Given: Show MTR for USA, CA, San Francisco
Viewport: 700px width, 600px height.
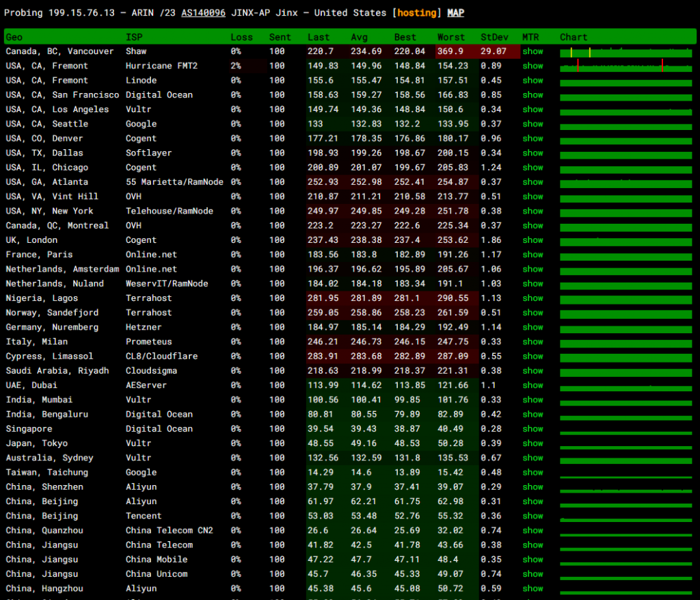Looking at the screenshot, I should point(533,94).
